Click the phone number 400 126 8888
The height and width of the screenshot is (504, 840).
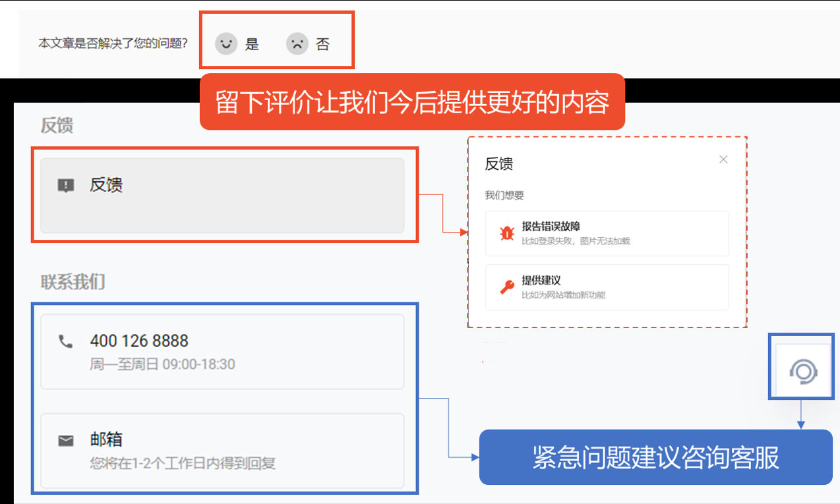139,341
